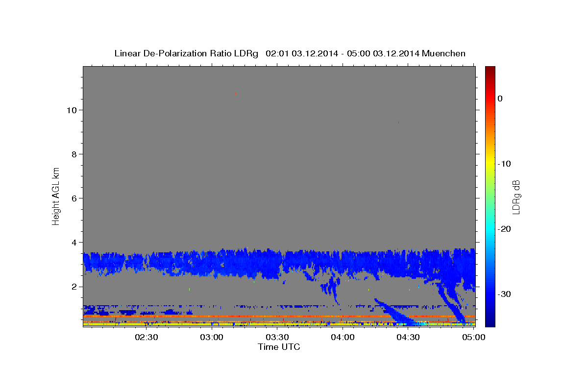Screen dimensions: 588x392
Task: Click the colorbar value -10
Action: [x=505, y=164]
